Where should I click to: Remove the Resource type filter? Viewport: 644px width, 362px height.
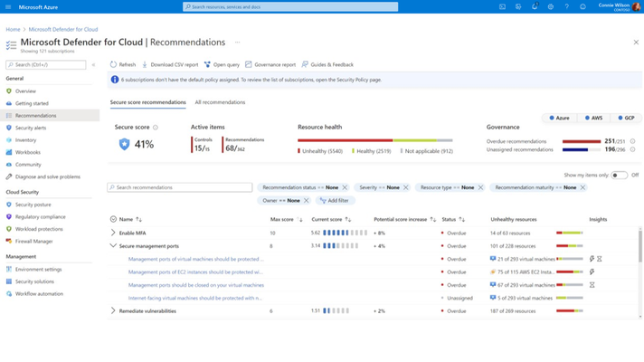pyautogui.click(x=480, y=187)
